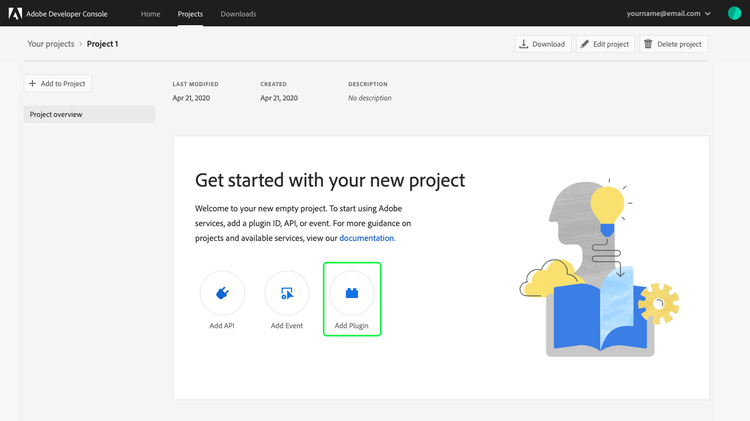Image resolution: width=750 pixels, height=421 pixels.
Task: Click the Adobe Developer Console title
Action: coord(67,14)
